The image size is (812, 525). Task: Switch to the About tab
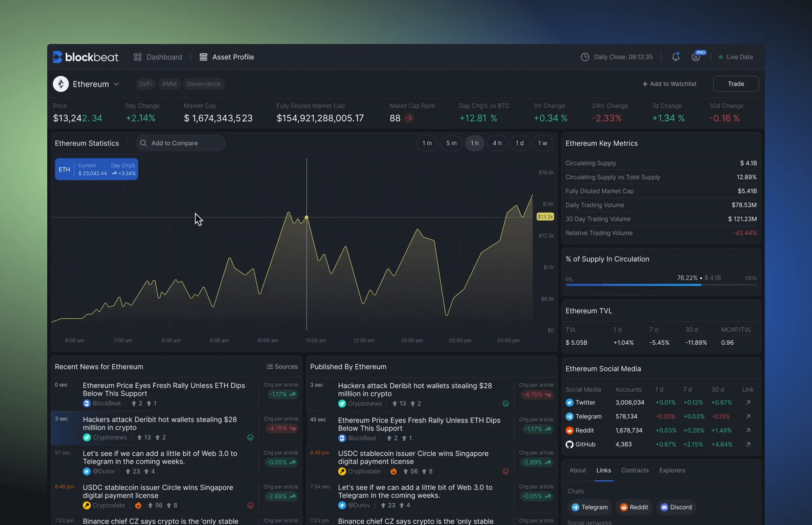click(578, 471)
